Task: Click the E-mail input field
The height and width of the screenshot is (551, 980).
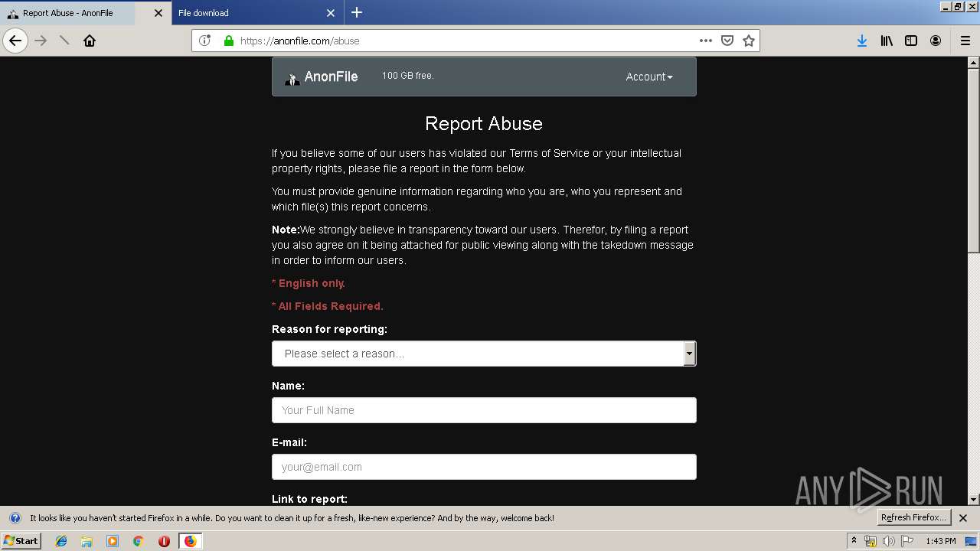Action: pos(484,467)
